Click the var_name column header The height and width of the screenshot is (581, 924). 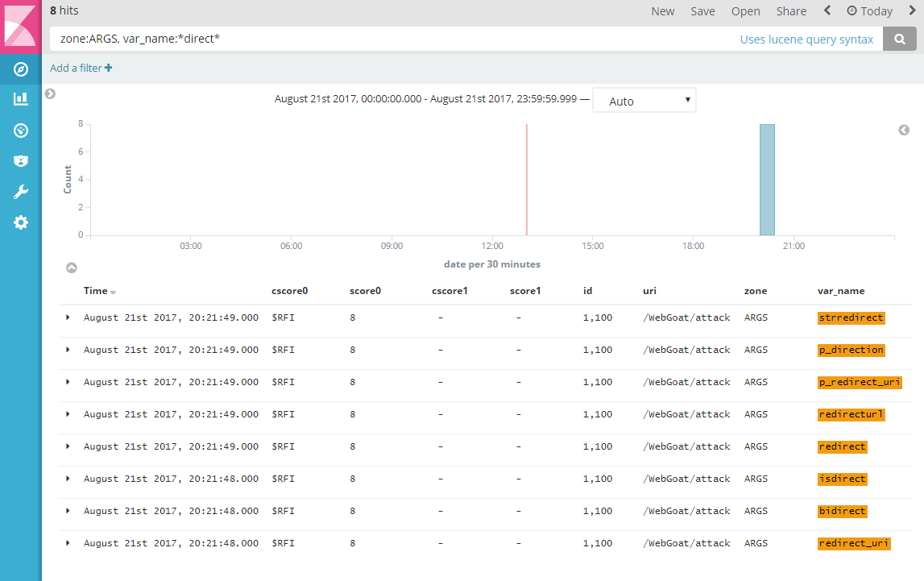point(841,291)
